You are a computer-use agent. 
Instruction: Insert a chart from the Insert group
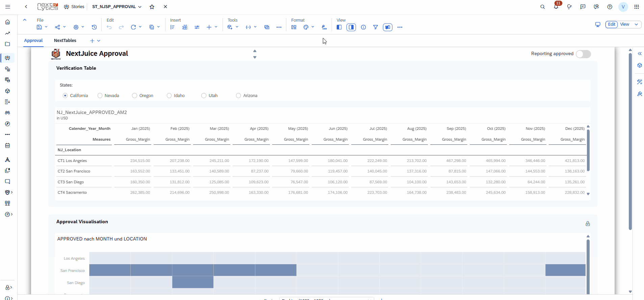173,27
